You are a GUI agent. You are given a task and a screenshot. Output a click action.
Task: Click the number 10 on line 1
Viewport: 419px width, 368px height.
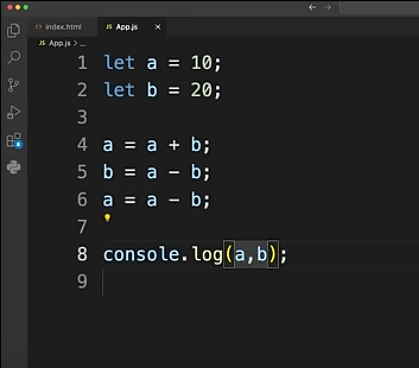point(201,63)
